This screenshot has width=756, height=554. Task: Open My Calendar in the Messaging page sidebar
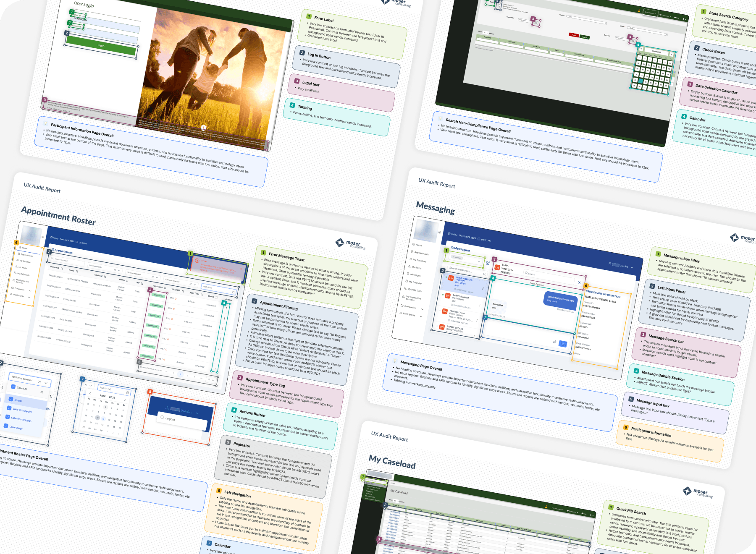[x=413, y=282]
